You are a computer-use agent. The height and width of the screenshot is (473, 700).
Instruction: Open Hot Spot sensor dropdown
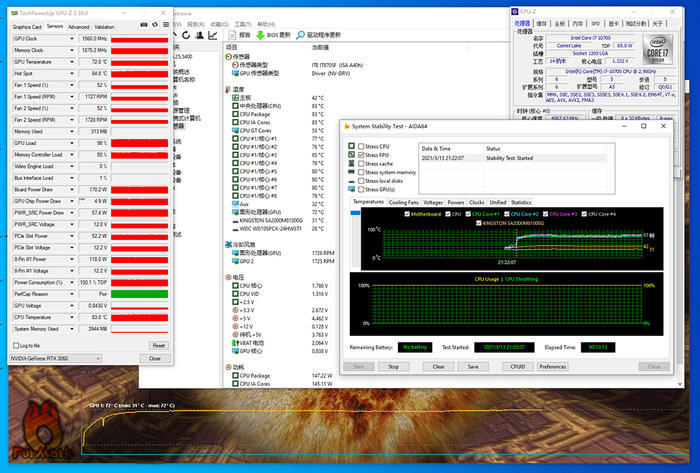point(71,74)
